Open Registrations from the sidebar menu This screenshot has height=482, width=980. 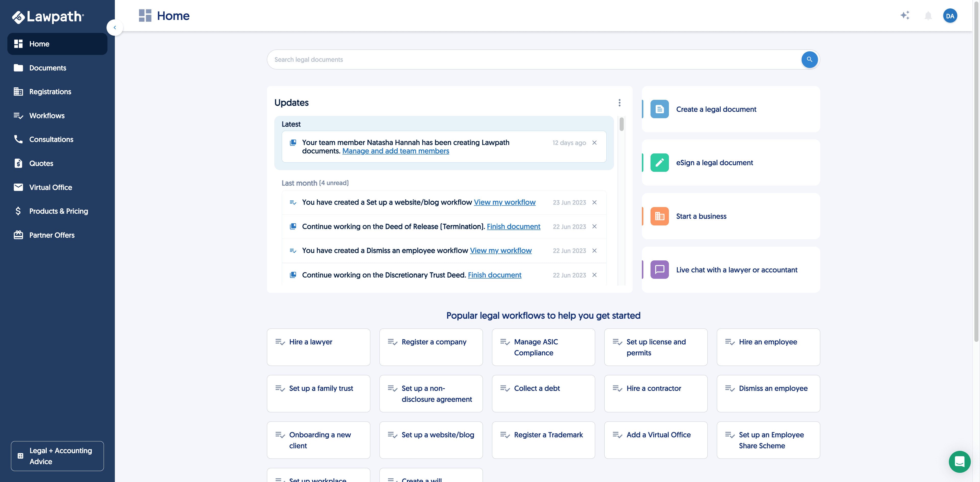pyautogui.click(x=19, y=92)
